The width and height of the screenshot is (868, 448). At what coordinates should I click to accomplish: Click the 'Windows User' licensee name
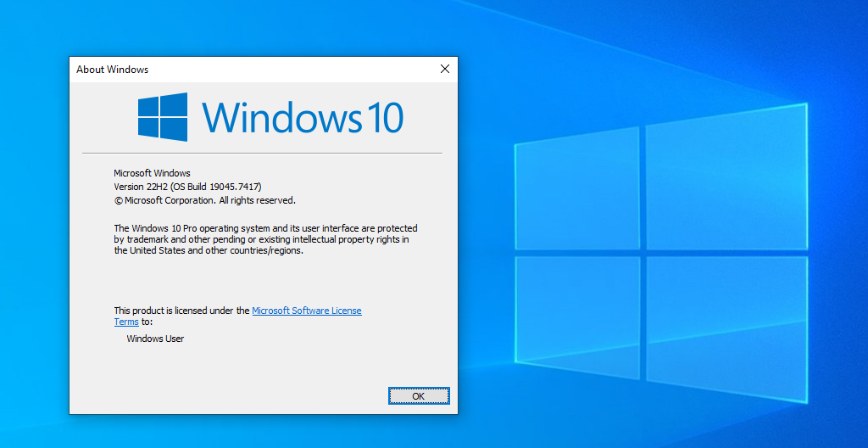[x=156, y=339]
